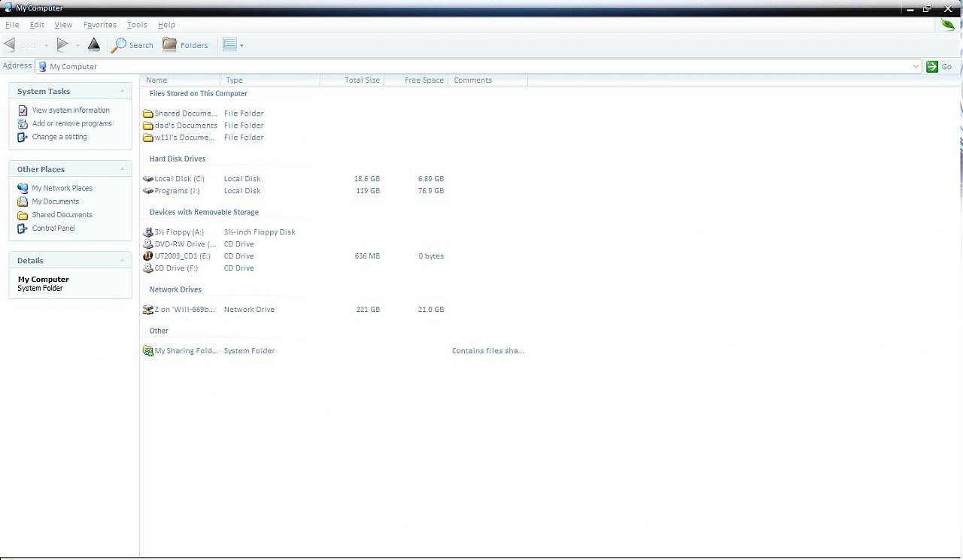This screenshot has height=560, width=963.
Task: Open Shared Documents link in sidebar
Action: pos(62,215)
